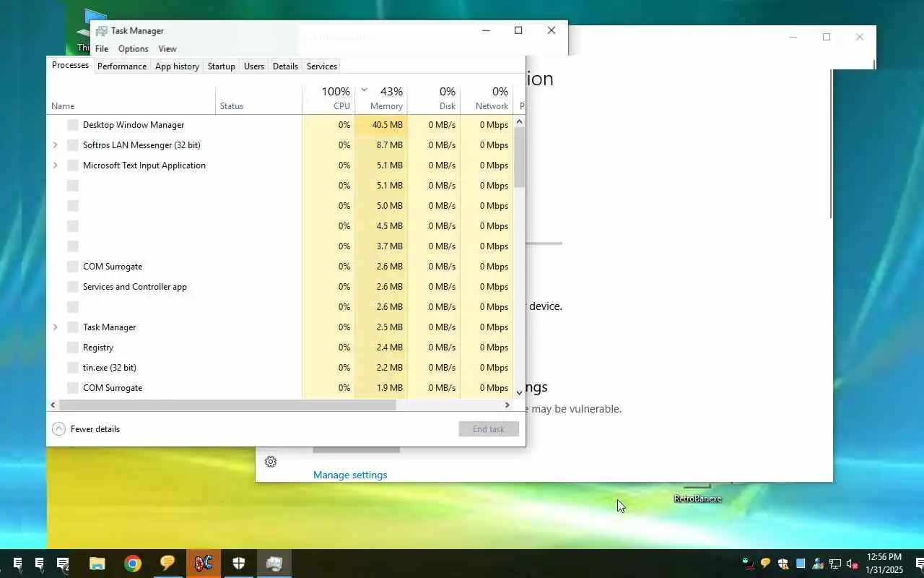Sort by the Network column header
The height and width of the screenshot is (578, 924).
(487, 99)
